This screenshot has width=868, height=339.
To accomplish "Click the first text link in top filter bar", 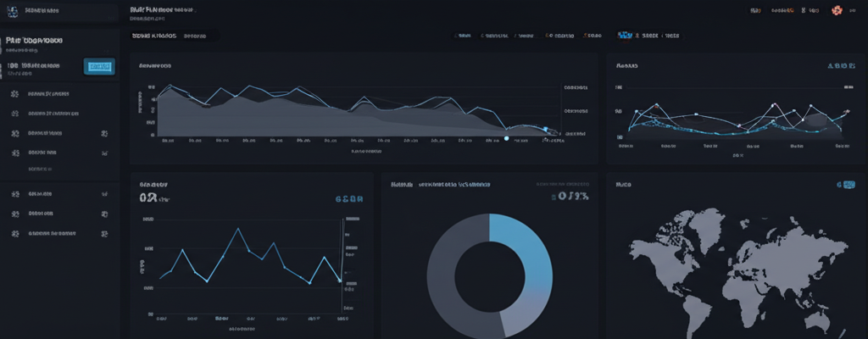I will click(463, 36).
